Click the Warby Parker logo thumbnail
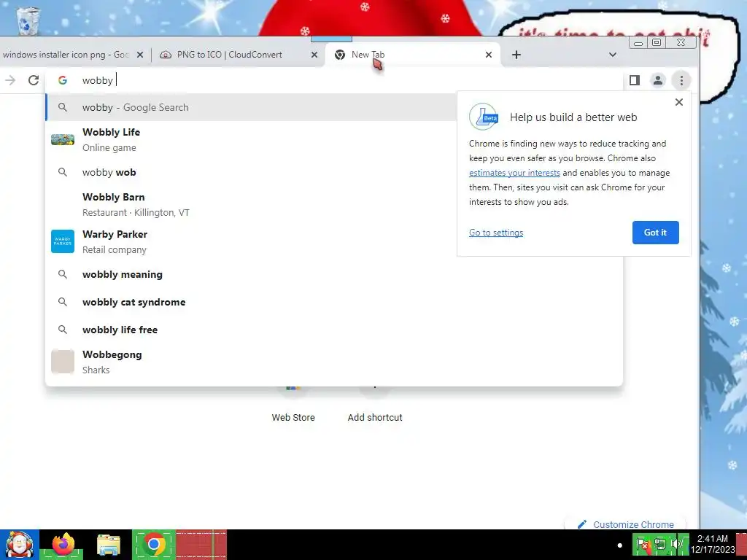 pyautogui.click(x=63, y=241)
